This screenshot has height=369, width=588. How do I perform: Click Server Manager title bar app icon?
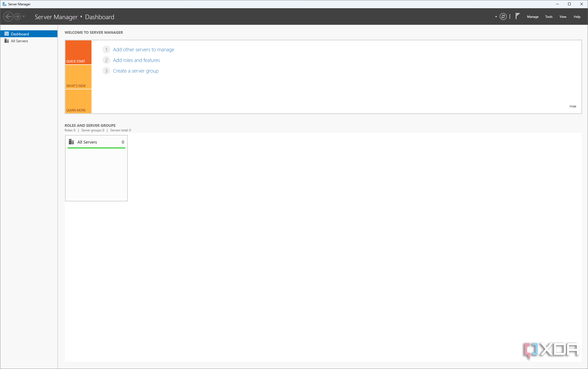4,4
